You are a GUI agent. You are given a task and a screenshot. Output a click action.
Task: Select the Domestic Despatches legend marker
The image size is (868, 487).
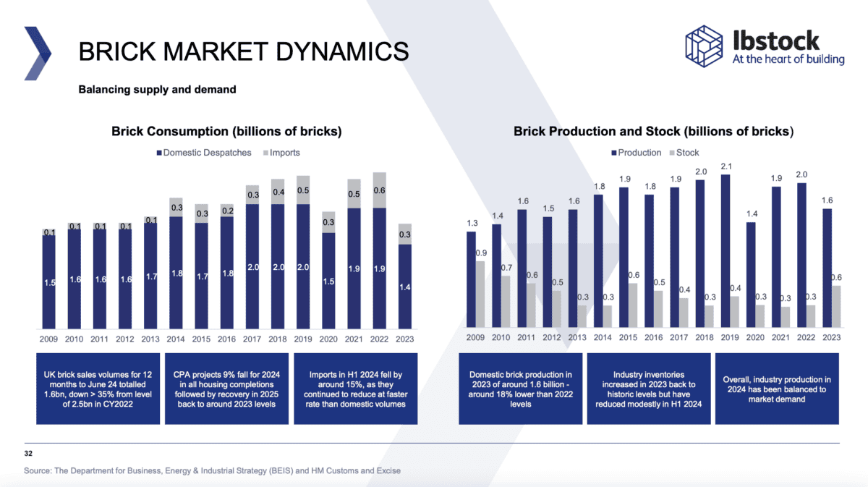(x=158, y=153)
